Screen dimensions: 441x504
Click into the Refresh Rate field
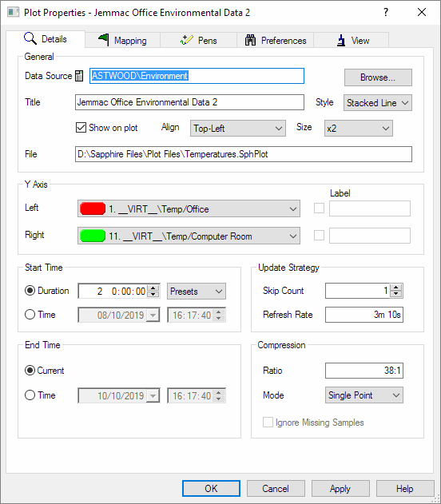(x=364, y=315)
